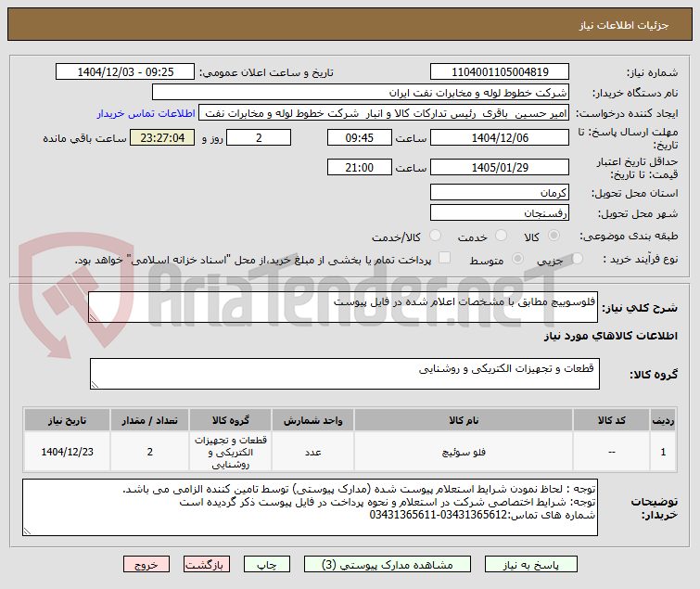Click the response deadline date 1404/12/06 field

coord(500,137)
